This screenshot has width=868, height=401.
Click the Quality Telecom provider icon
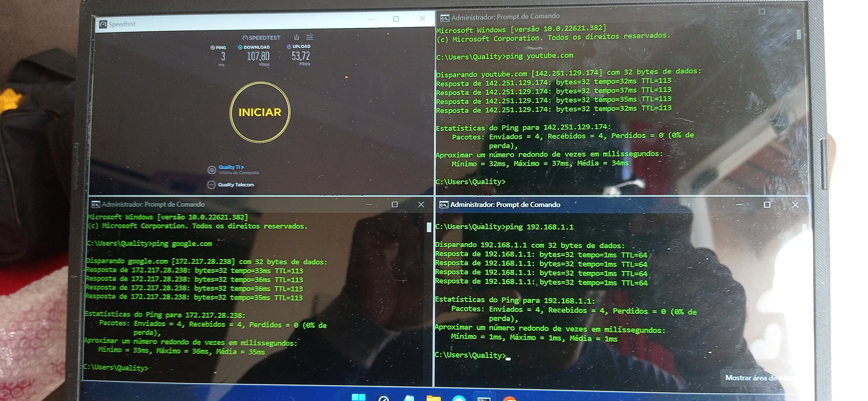click(211, 185)
